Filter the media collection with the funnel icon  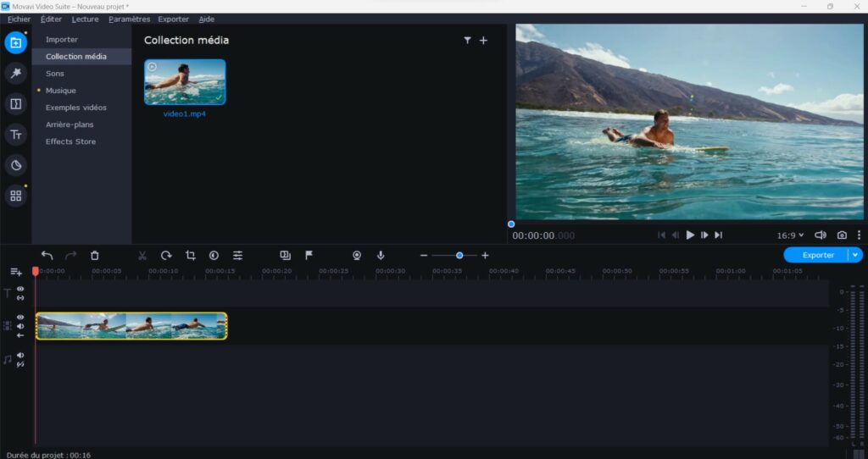click(x=467, y=41)
